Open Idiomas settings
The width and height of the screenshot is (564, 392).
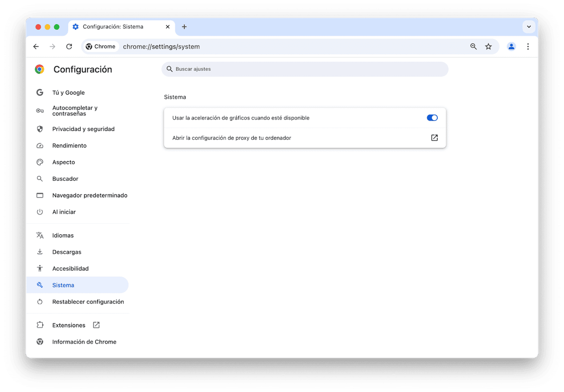pos(77,236)
